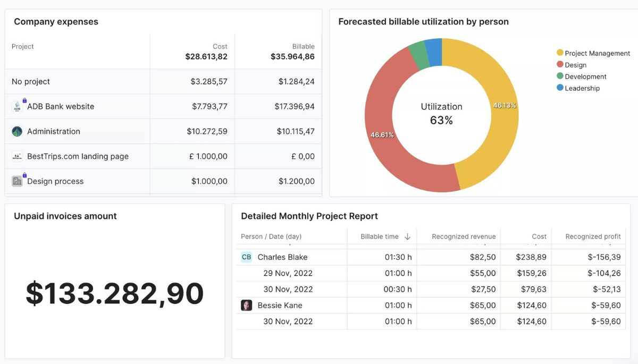Click Bessie Kane's profile photo
This screenshot has width=638, height=364.
(x=246, y=306)
